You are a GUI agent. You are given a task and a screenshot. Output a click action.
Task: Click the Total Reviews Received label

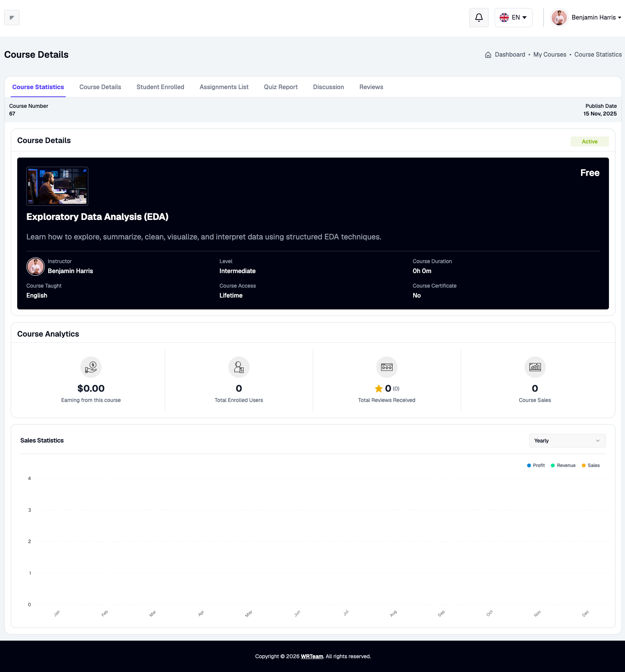pos(387,400)
